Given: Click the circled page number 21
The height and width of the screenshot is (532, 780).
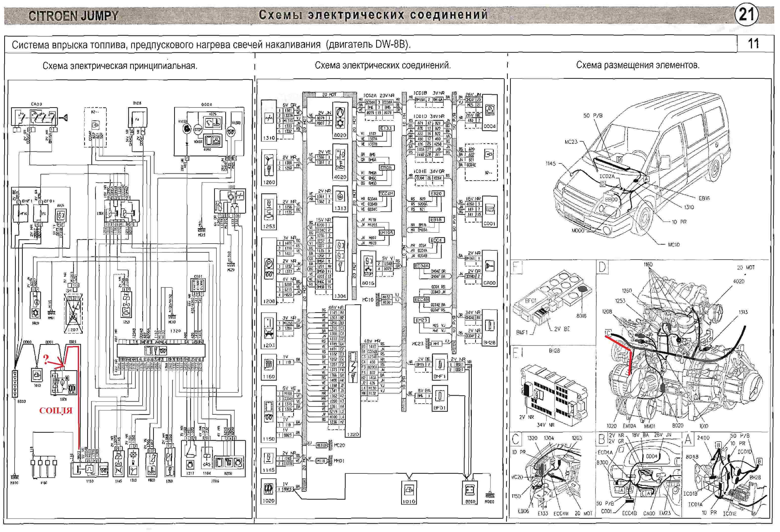Looking at the screenshot, I should [x=746, y=14].
